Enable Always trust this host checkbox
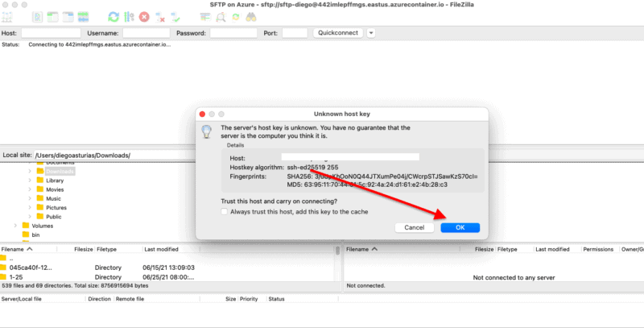 225,212
